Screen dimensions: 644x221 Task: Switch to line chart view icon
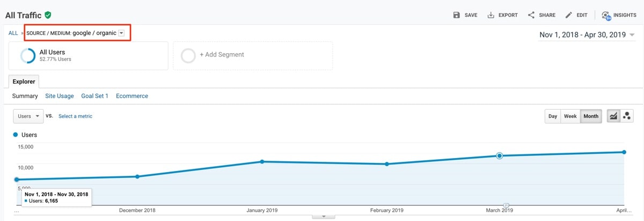[613, 116]
